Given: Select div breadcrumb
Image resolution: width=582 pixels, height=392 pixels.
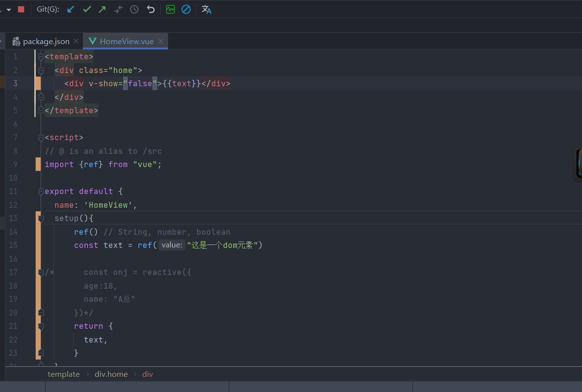Looking at the screenshot, I should click(147, 374).
